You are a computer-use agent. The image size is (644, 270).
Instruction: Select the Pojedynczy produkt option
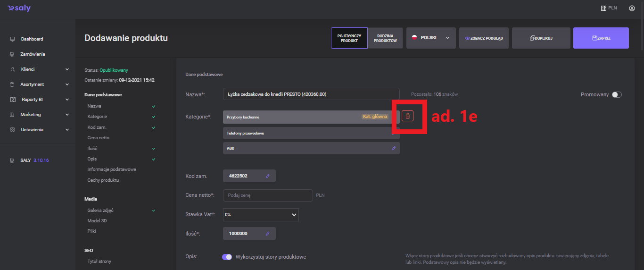[349, 38]
